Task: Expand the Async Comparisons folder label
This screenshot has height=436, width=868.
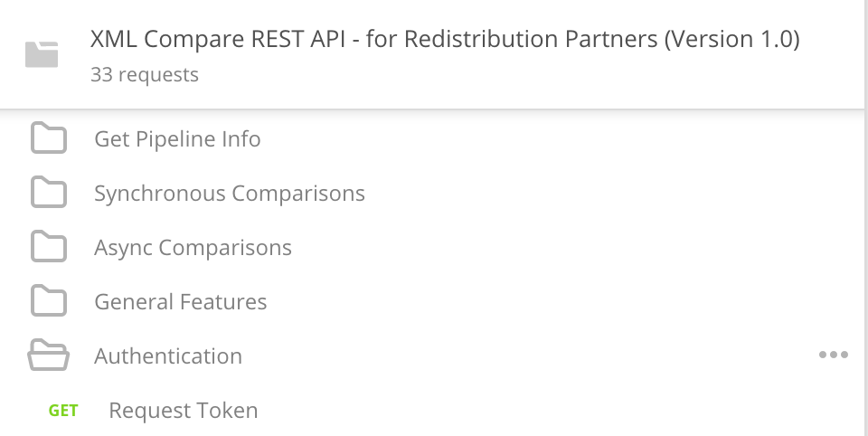Action: (193, 248)
